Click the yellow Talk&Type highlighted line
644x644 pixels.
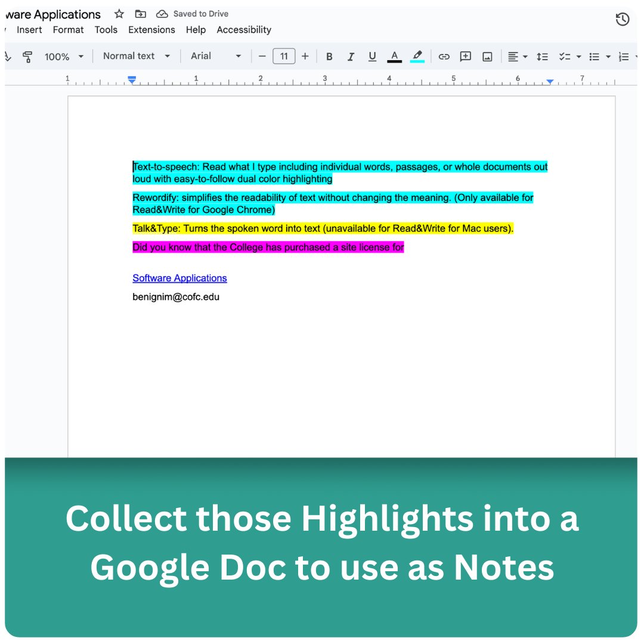(323, 228)
